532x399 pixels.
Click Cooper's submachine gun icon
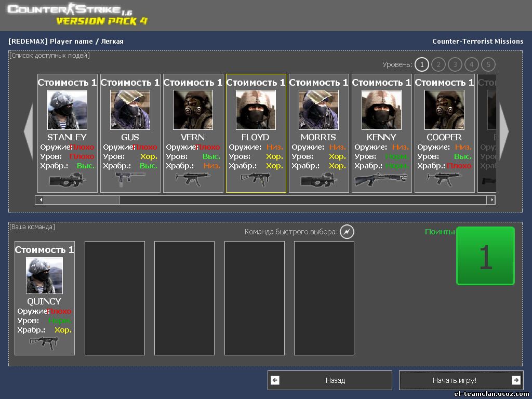444,178
